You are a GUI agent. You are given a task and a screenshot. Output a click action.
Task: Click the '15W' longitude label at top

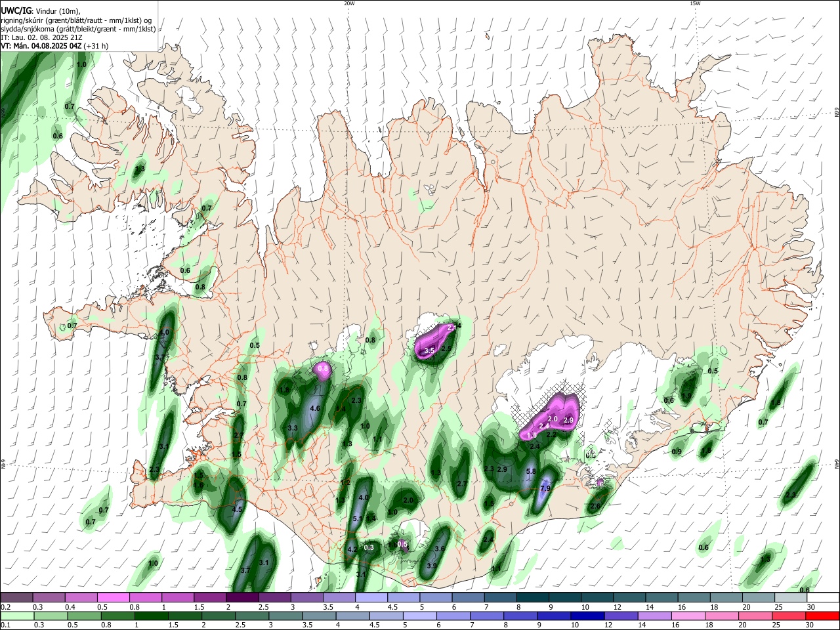tap(695, 3)
